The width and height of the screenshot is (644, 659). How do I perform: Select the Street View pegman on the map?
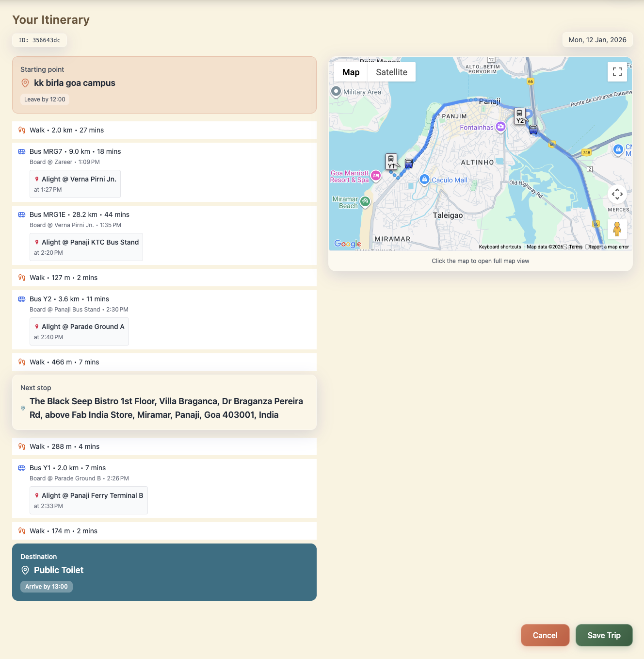coord(617,229)
